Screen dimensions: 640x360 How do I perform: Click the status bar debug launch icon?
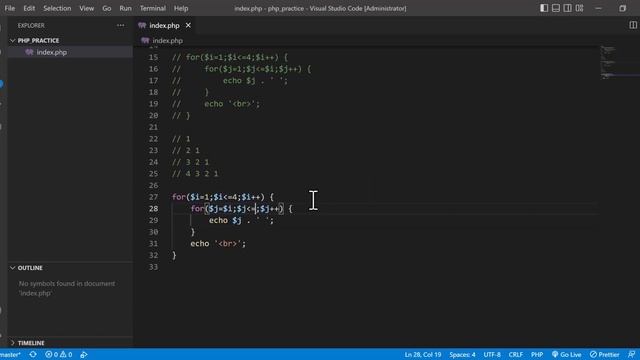[84, 354]
